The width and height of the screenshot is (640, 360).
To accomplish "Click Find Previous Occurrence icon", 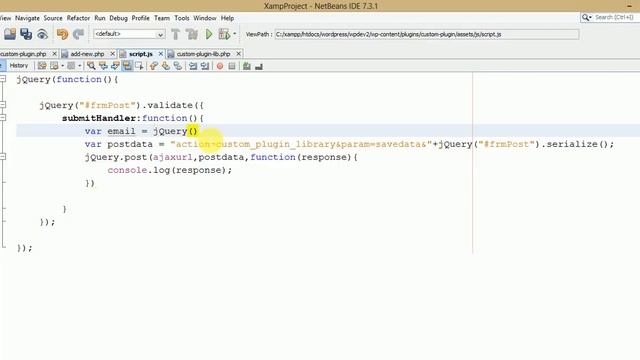I will point(103,66).
